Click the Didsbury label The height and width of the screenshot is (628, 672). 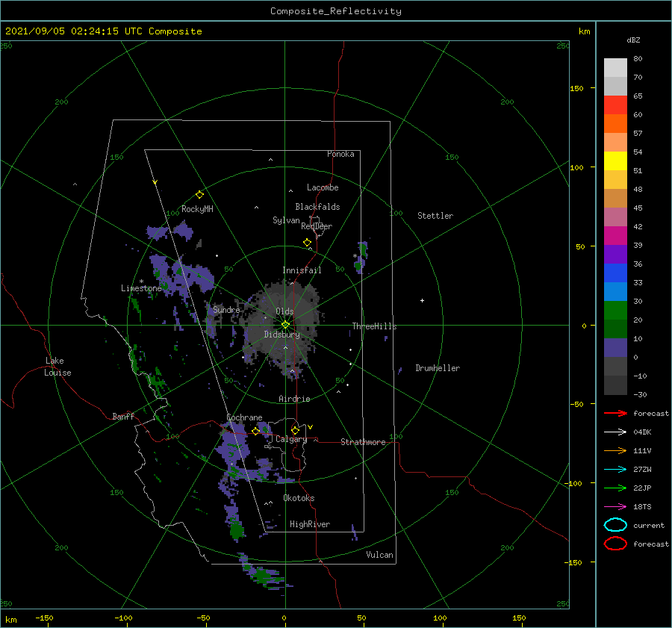(282, 335)
